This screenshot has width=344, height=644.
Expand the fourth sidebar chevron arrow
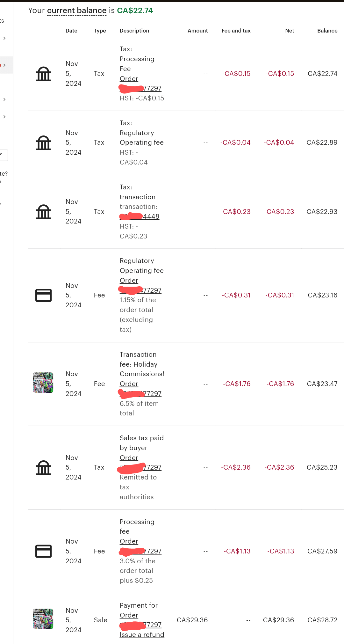pyautogui.click(x=4, y=117)
